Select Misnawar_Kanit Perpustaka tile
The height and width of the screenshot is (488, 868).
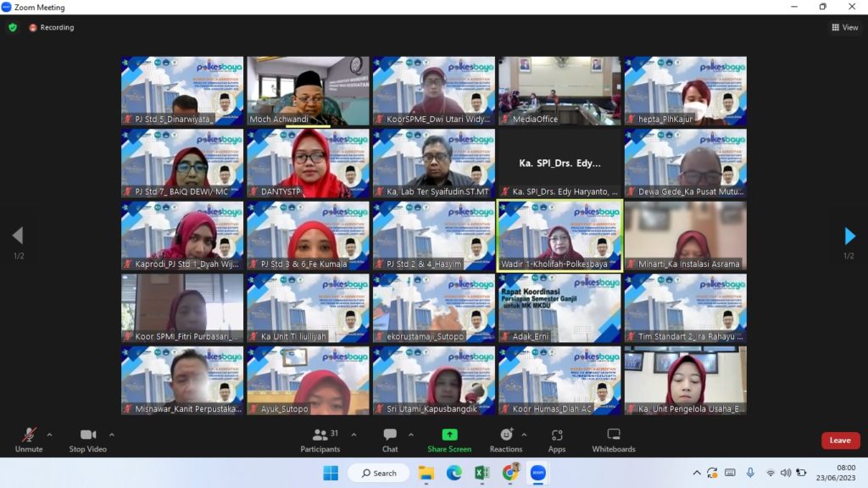click(x=182, y=380)
